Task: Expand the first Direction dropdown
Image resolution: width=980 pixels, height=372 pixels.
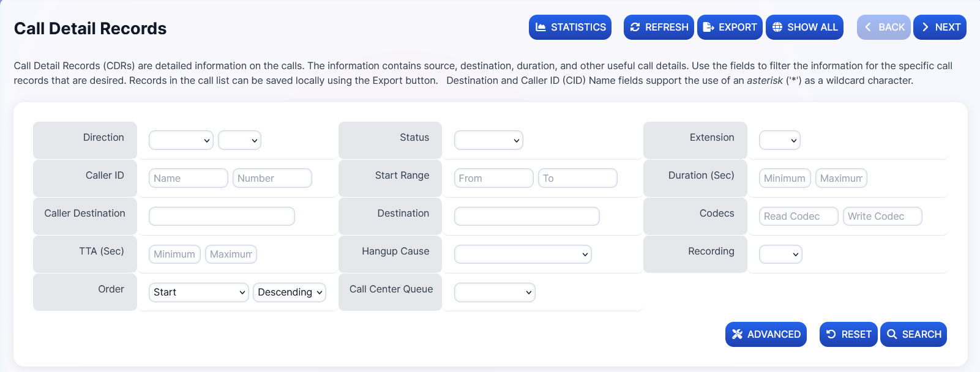Action: click(181, 140)
